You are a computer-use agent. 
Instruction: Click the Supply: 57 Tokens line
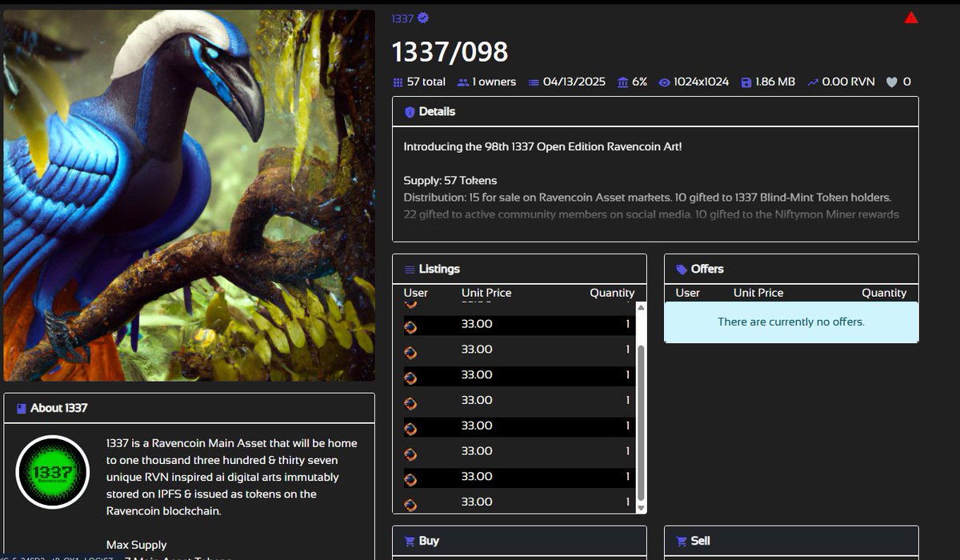coord(450,181)
